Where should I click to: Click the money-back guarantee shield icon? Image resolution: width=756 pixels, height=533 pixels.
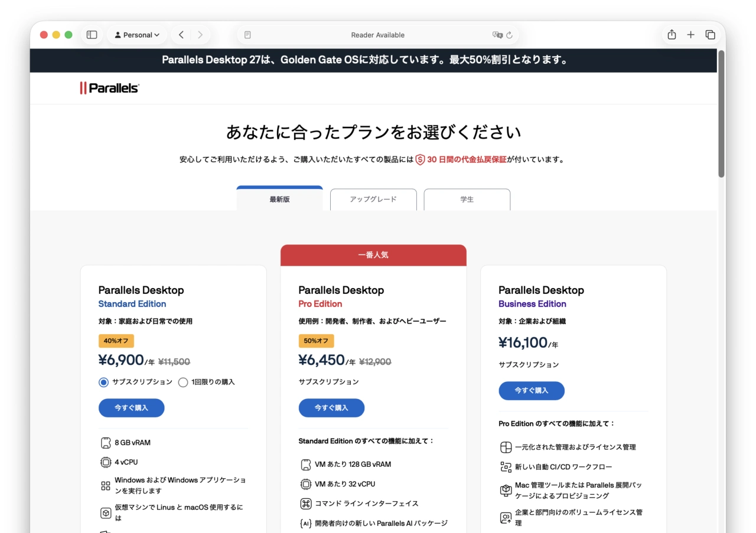[420, 159]
